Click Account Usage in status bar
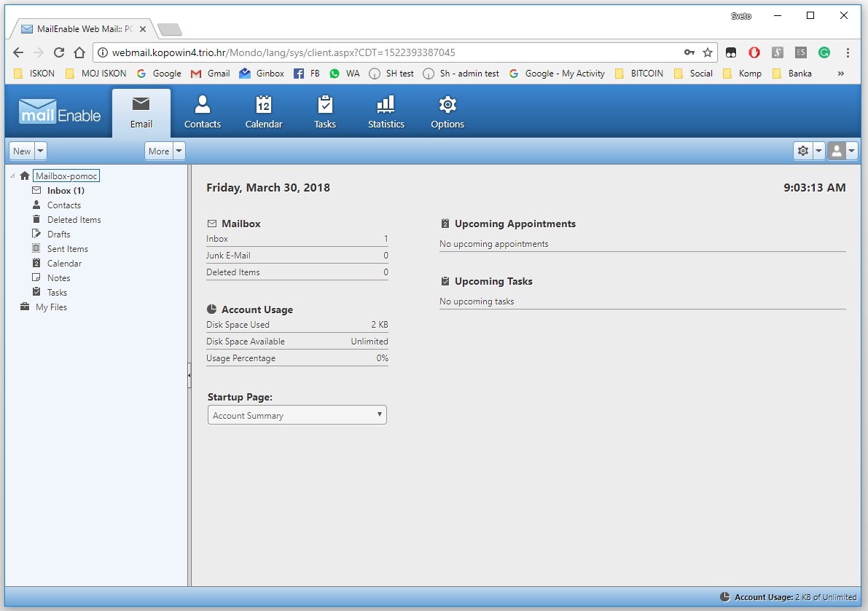The image size is (868, 611). (789, 597)
